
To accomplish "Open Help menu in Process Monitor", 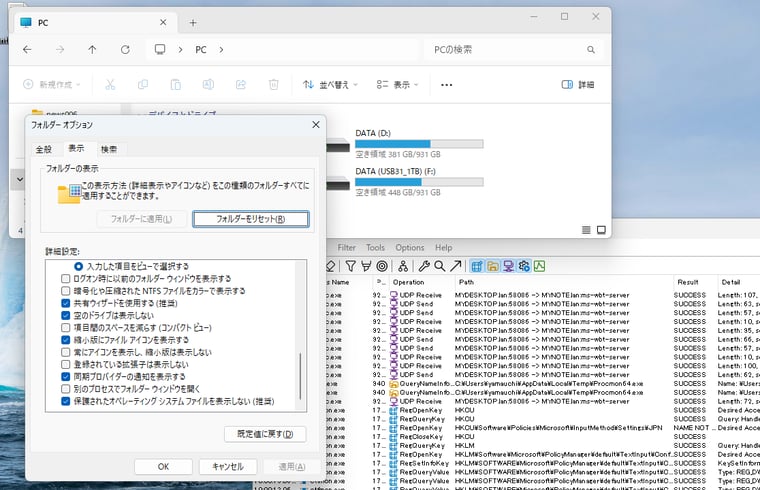I will 443,248.
